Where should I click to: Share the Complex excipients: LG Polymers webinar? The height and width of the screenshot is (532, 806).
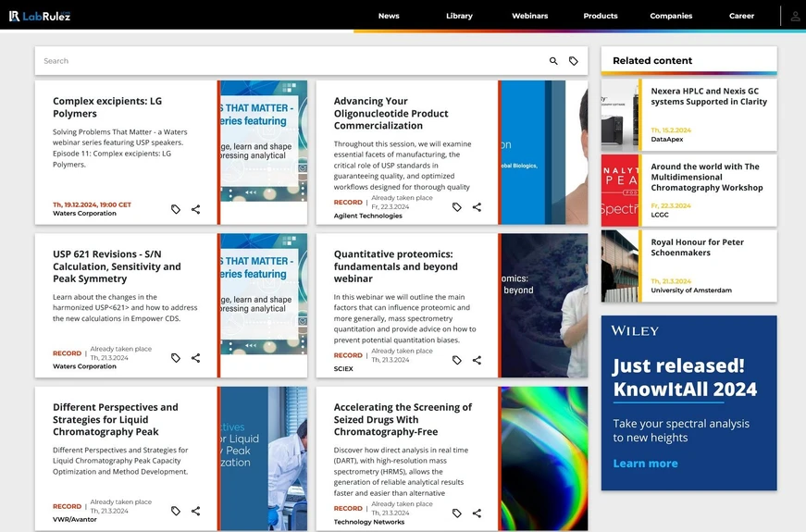[x=196, y=209]
